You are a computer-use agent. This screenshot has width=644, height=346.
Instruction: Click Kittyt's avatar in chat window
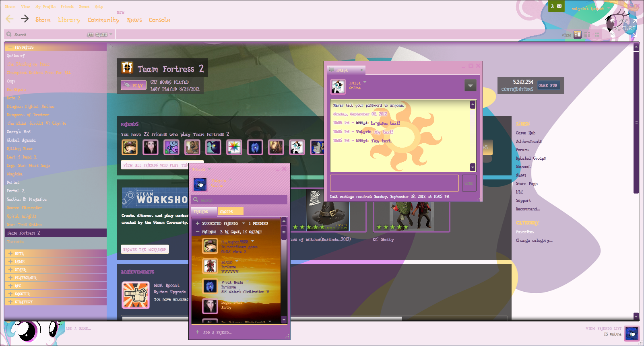(x=338, y=86)
